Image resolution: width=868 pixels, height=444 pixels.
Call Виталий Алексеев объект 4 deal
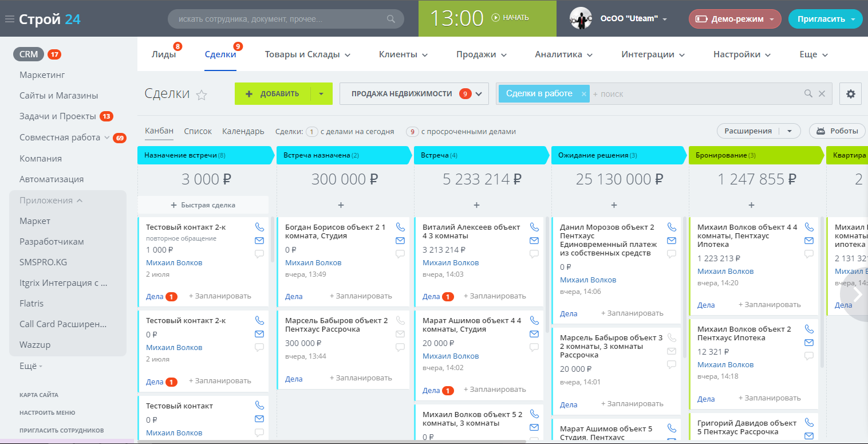click(x=534, y=227)
